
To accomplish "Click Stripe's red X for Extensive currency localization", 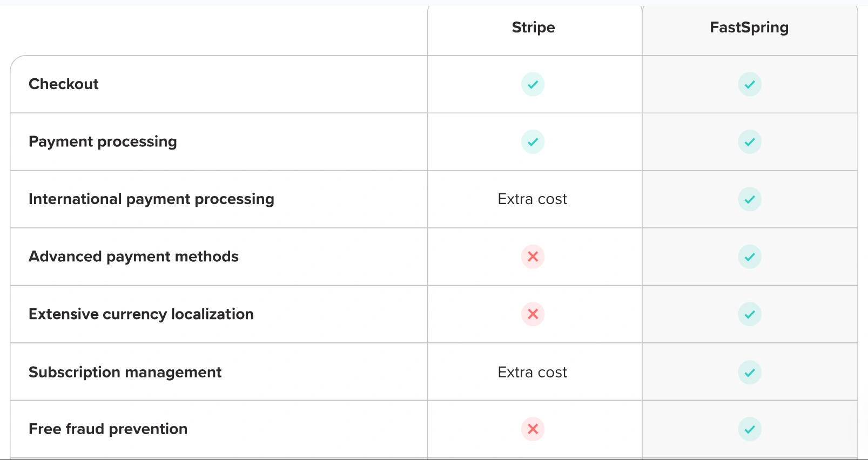I will coord(533,314).
